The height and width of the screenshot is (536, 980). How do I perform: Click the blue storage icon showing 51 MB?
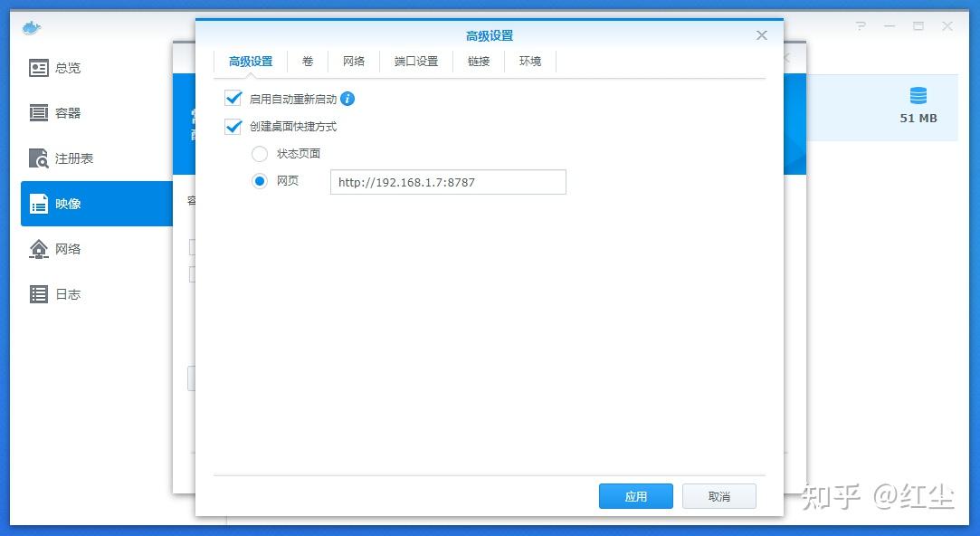click(x=918, y=95)
